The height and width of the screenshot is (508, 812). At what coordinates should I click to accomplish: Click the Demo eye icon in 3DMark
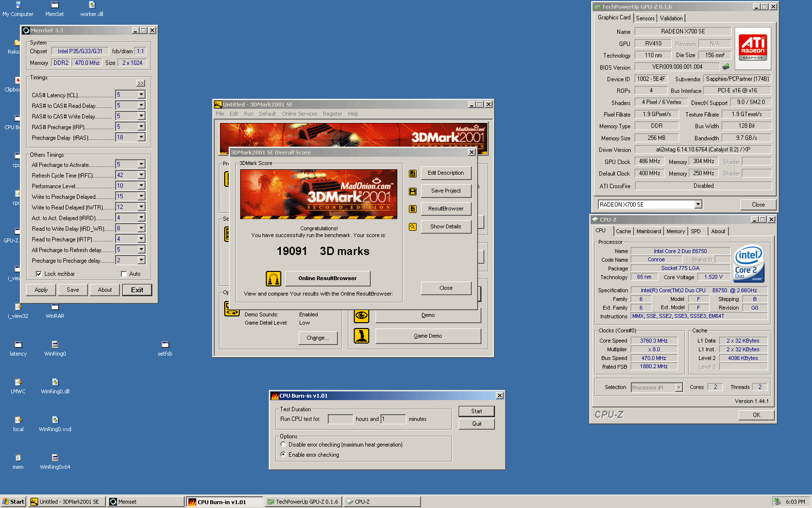(362, 315)
